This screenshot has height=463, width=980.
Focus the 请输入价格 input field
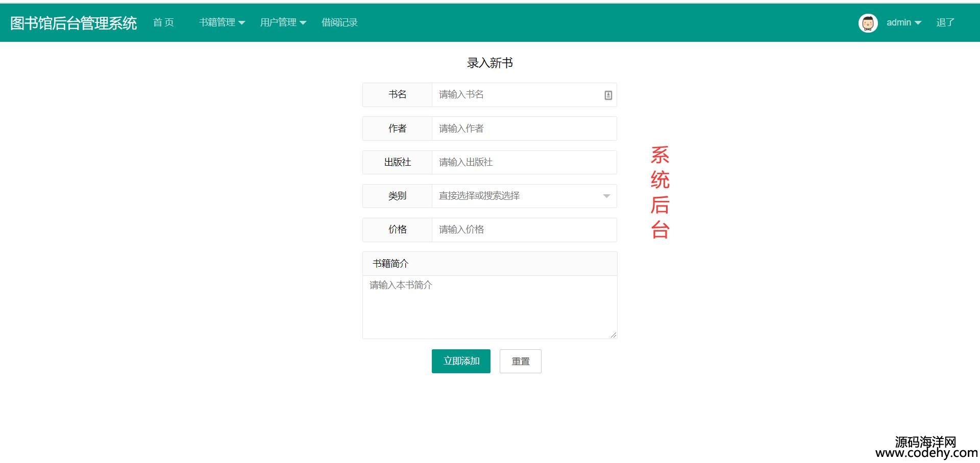tap(524, 230)
